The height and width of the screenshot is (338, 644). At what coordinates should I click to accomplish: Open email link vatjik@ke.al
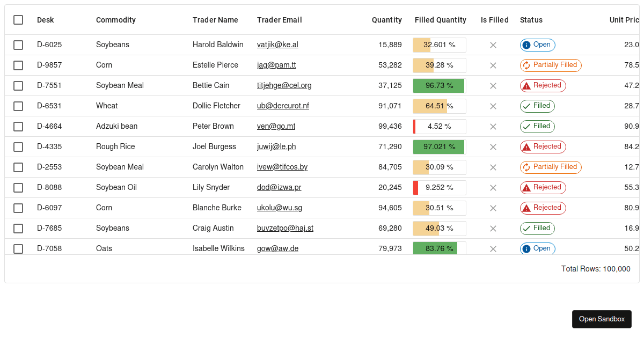[277, 45]
